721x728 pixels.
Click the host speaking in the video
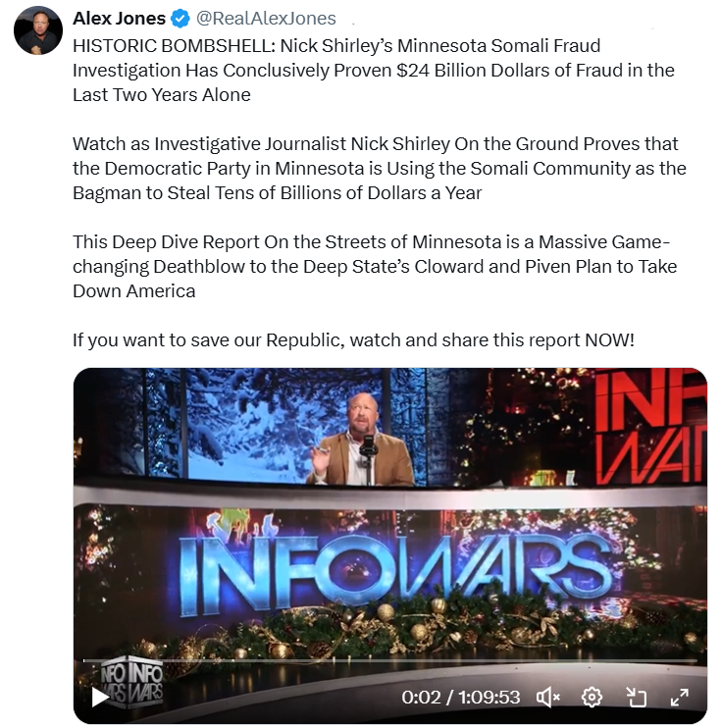[x=359, y=440]
